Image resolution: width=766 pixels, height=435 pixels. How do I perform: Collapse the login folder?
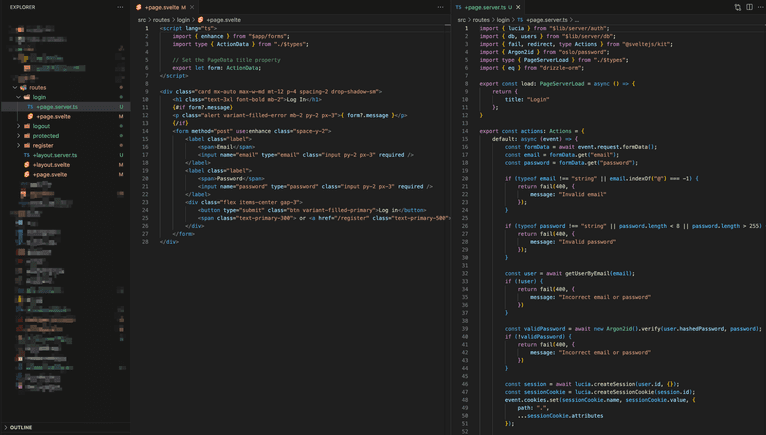click(x=39, y=97)
